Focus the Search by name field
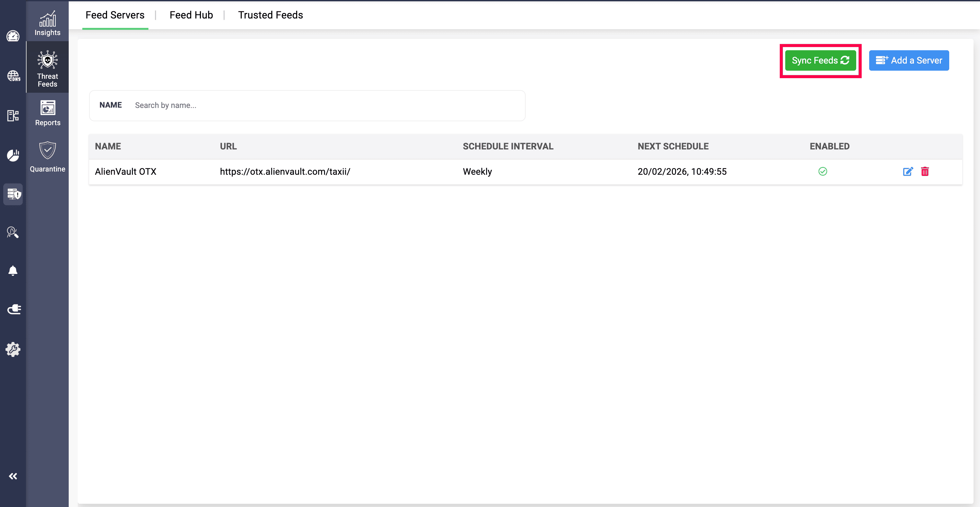The image size is (980, 507). pos(327,105)
